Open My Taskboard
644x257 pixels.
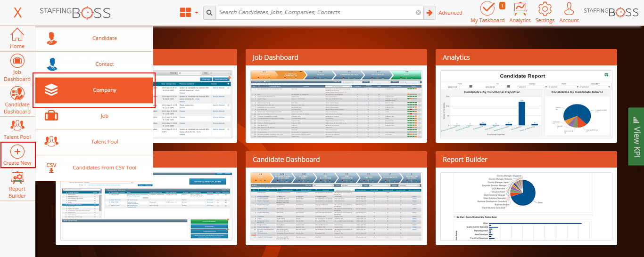click(x=487, y=13)
